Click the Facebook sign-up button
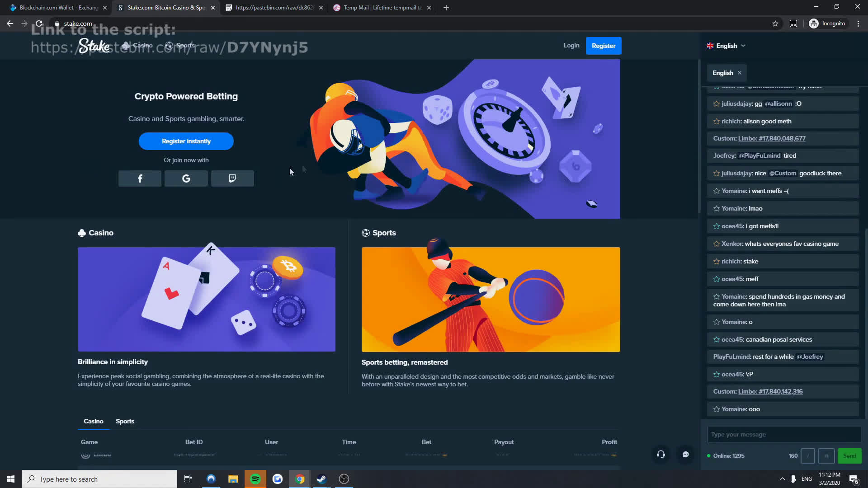Screen dimensions: 868x488 pos(140,178)
